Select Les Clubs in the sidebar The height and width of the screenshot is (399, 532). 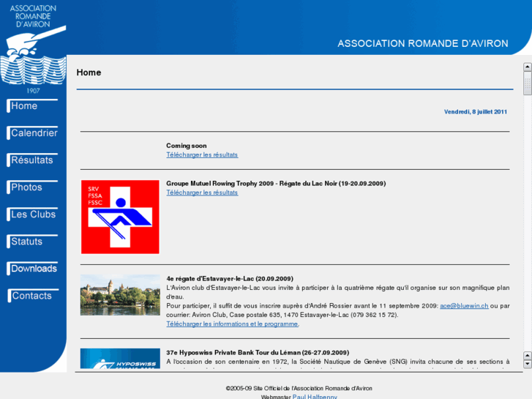32,215
